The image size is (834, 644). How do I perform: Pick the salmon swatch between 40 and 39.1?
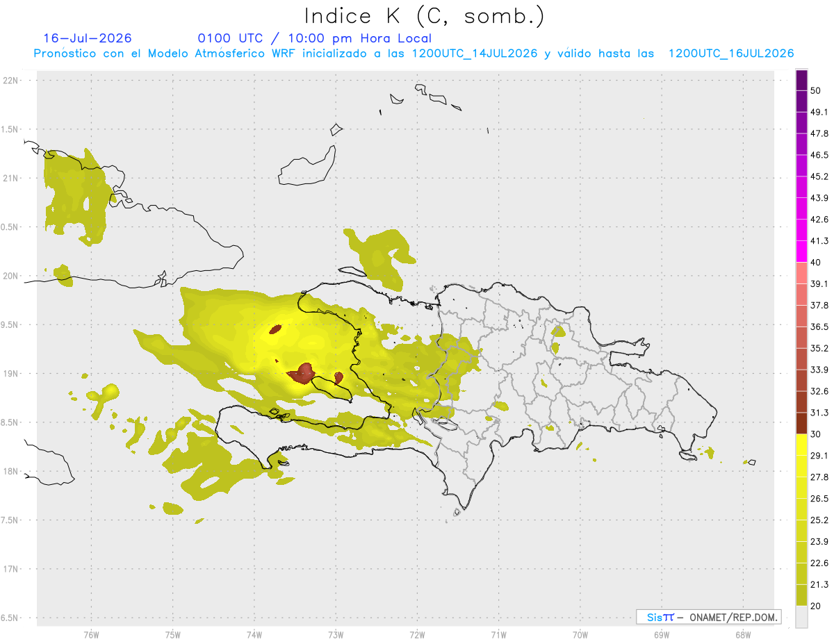pos(801,273)
